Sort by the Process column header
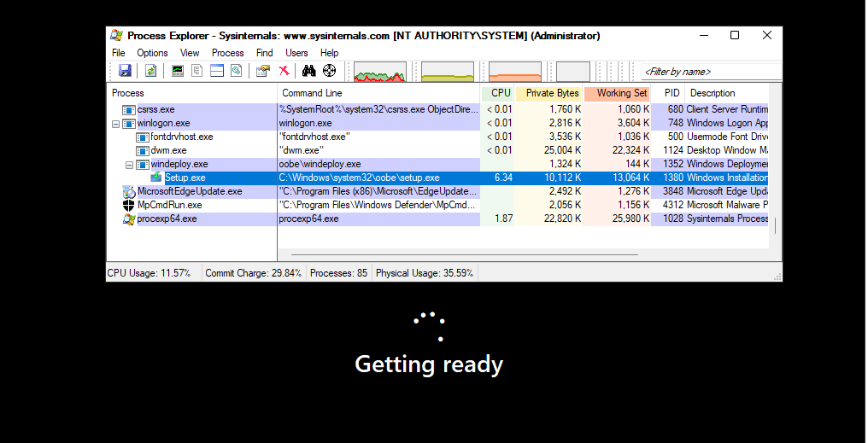The width and height of the screenshot is (868, 443). [191, 93]
